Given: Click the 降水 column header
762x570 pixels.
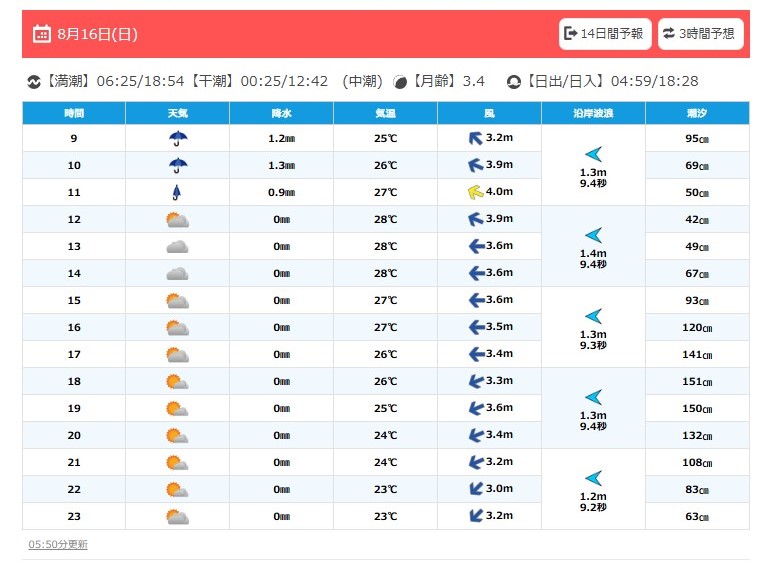Looking at the screenshot, I should (281, 113).
